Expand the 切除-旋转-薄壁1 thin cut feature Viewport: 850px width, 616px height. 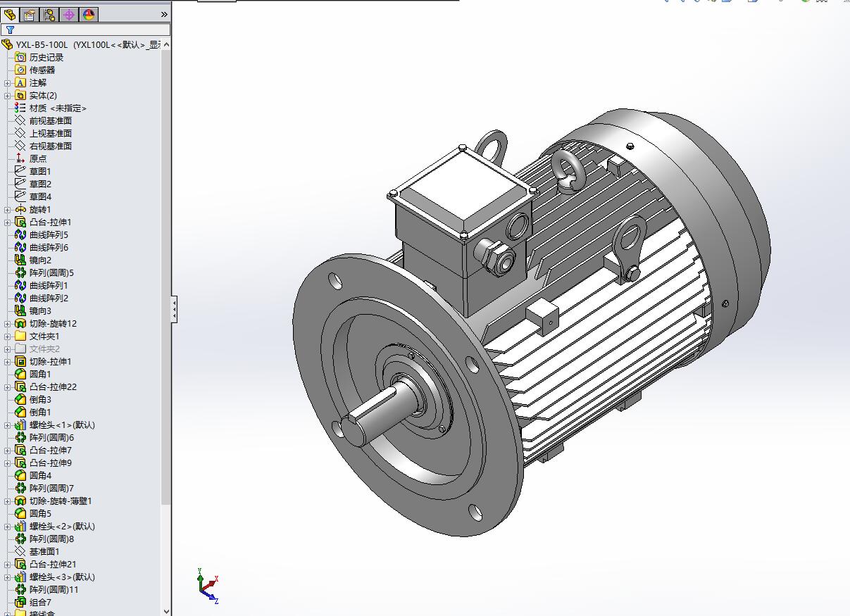pyautogui.click(x=8, y=501)
